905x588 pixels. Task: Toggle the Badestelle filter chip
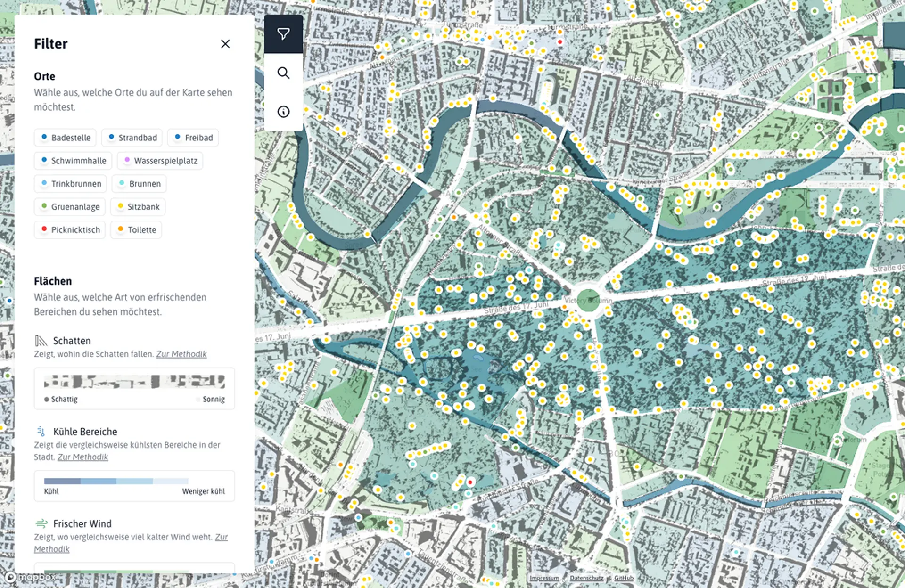point(65,138)
